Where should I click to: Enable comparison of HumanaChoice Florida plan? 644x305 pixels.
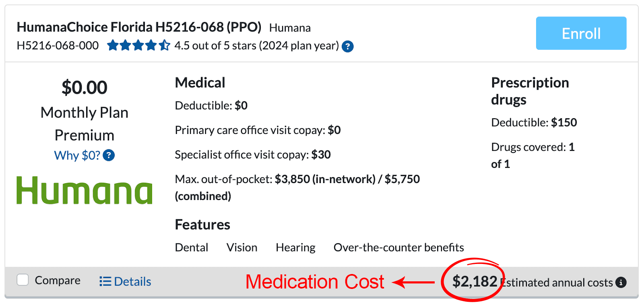pyautogui.click(x=23, y=279)
